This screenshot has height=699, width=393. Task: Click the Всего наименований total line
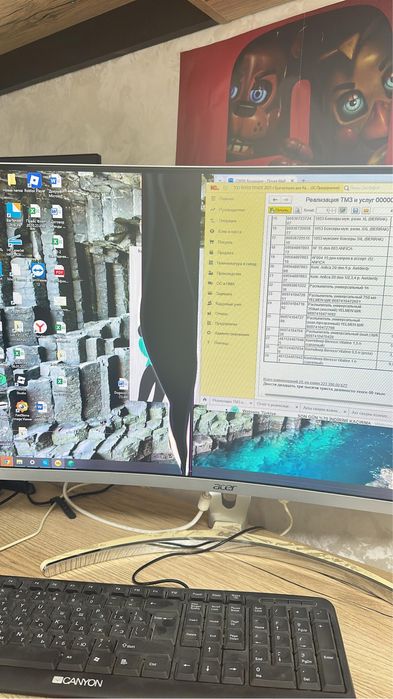tap(304, 382)
